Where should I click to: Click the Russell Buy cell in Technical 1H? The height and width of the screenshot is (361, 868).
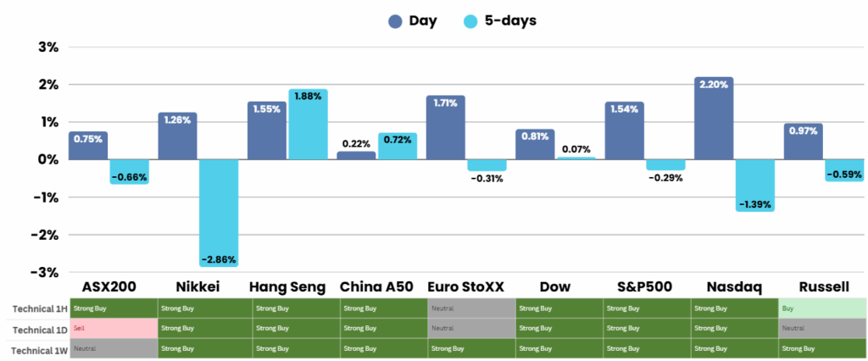(821, 308)
